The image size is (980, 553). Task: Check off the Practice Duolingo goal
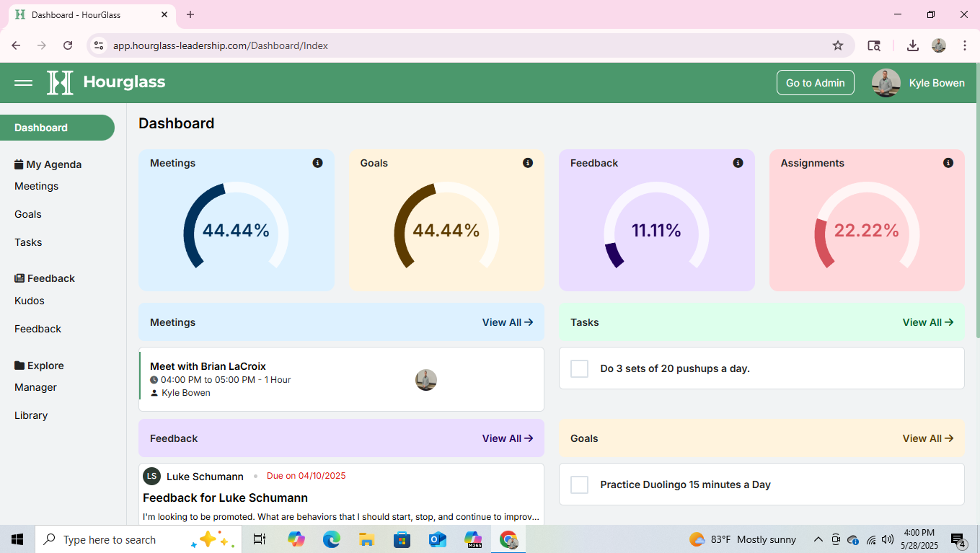click(x=580, y=485)
